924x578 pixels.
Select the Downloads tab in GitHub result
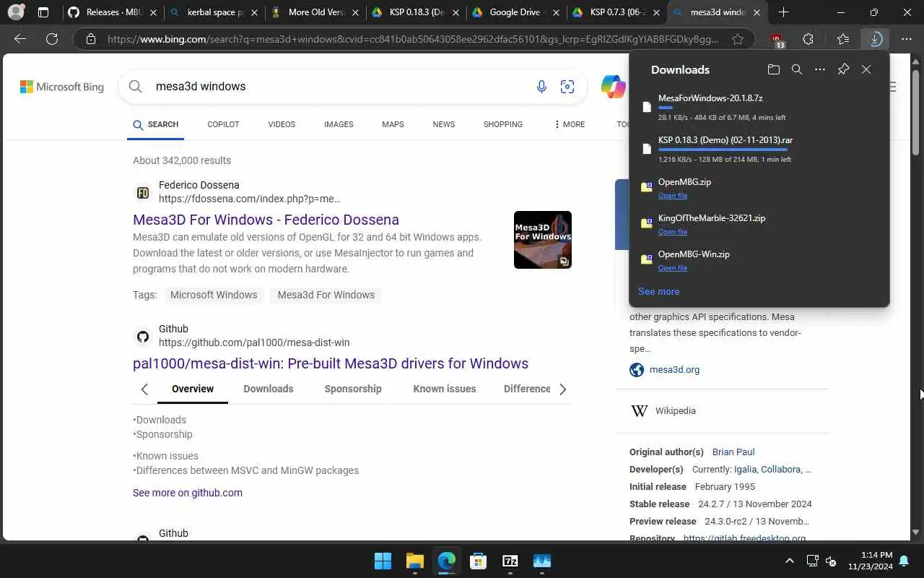(x=269, y=389)
